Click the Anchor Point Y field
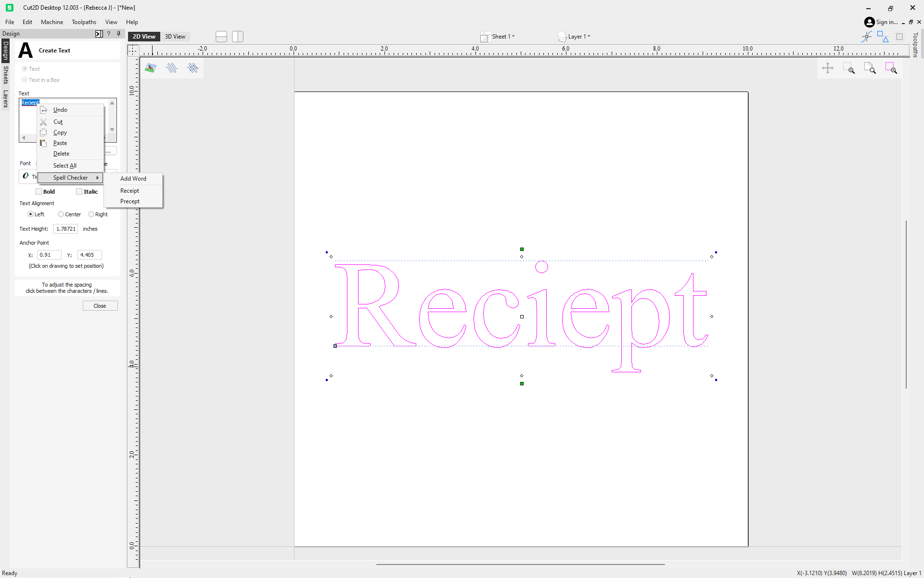The height and width of the screenshot is (578, 924). (90, 255)
